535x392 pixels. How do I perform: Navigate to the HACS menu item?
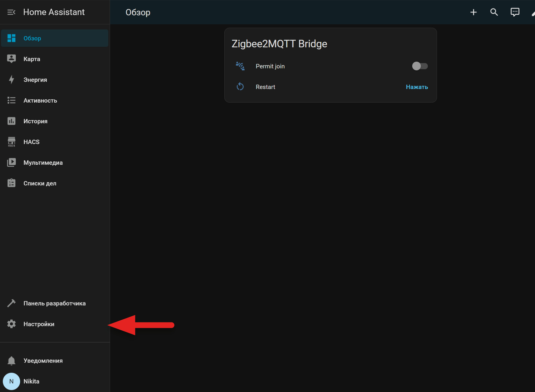pos(55,142)
